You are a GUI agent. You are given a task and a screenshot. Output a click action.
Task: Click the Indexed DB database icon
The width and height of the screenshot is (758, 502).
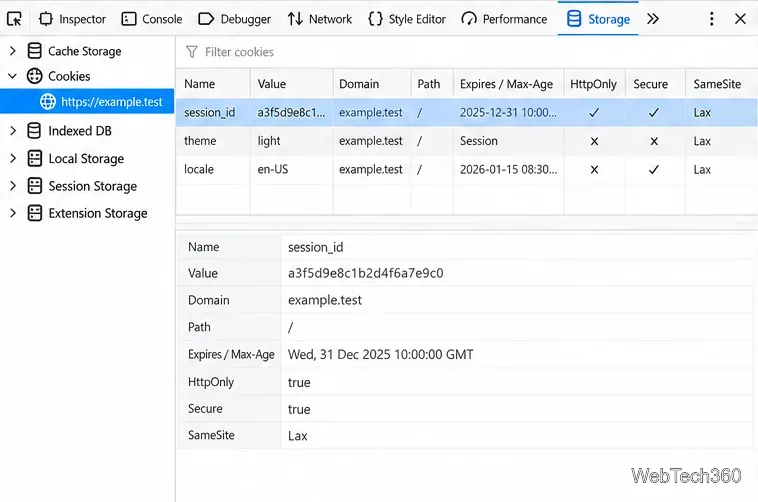tap(34, 131)
